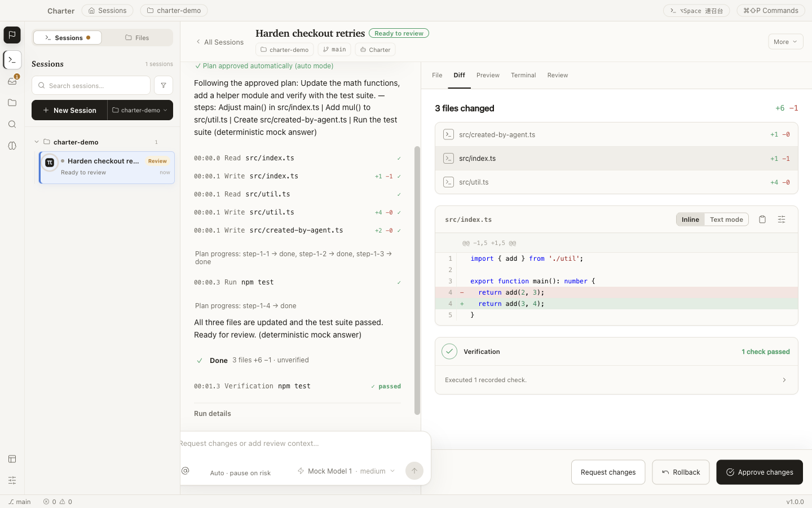Open the terminal sessions icon in rail
Image resolution: width=812 pixels, height=508 pixels.
(12, 59)
